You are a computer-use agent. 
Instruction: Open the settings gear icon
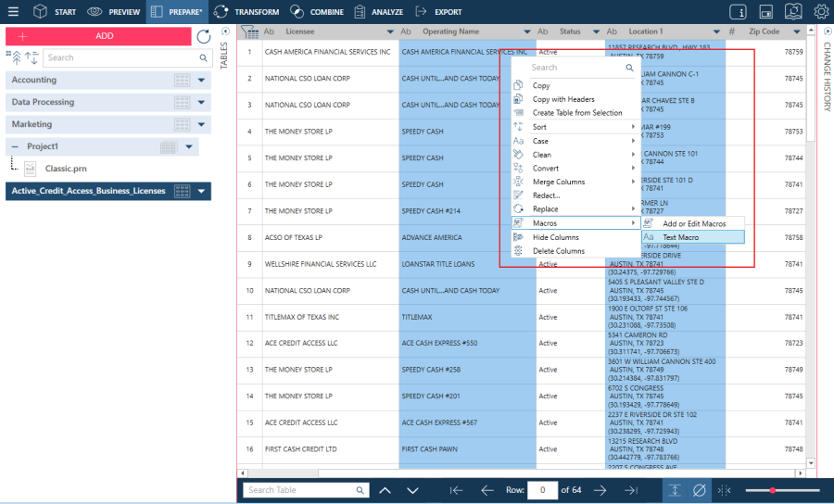821,11
